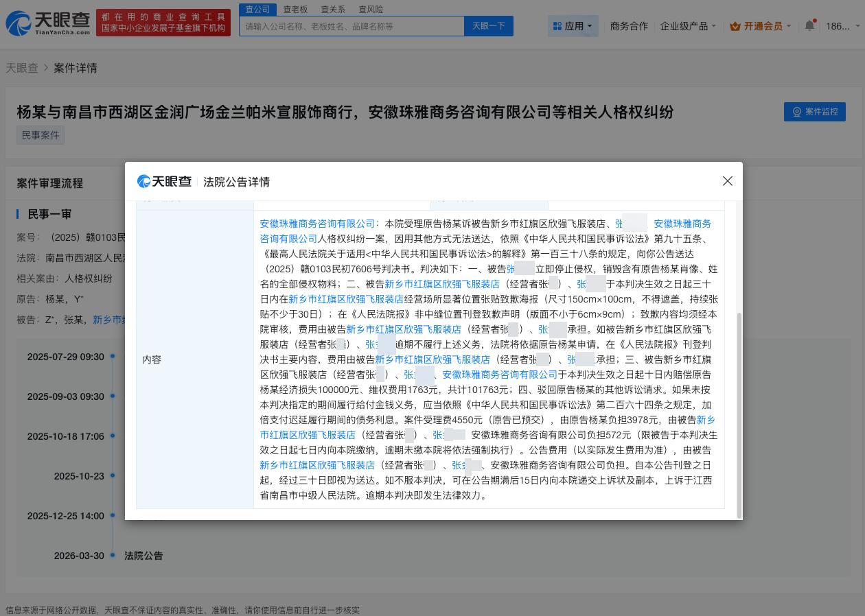The image size is (865, 616).
Task: Click the 天眼一下 search button
Action: click(488, 25)
